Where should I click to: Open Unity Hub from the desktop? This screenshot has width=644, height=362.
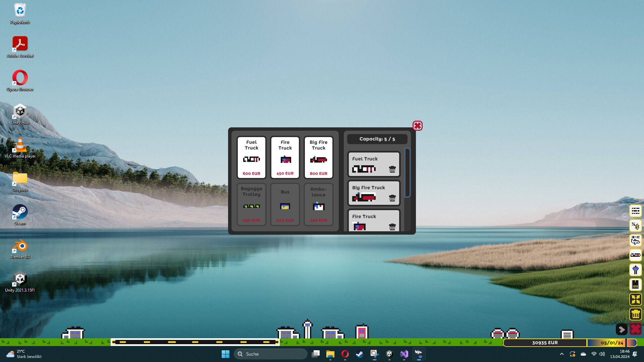click(20, 111)
